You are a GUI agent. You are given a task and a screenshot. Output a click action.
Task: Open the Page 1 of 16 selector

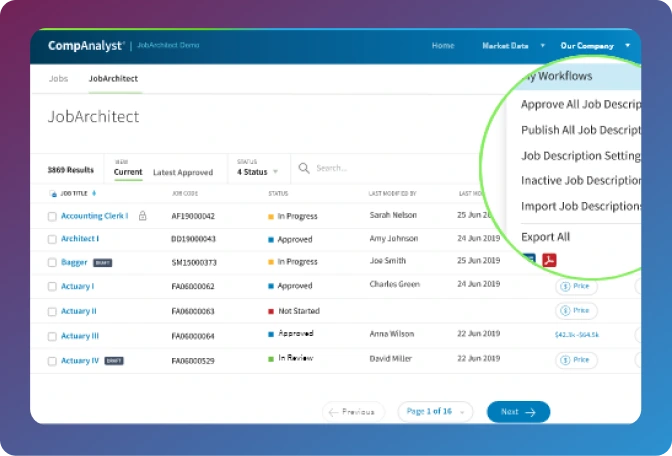click(x=435, y=411)
